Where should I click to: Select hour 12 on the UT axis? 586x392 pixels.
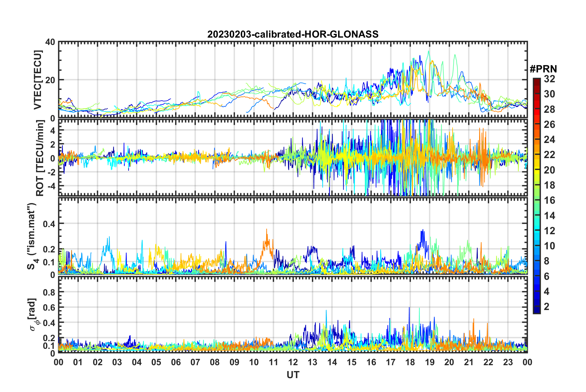pyautogui.click(x=293, y=362)
